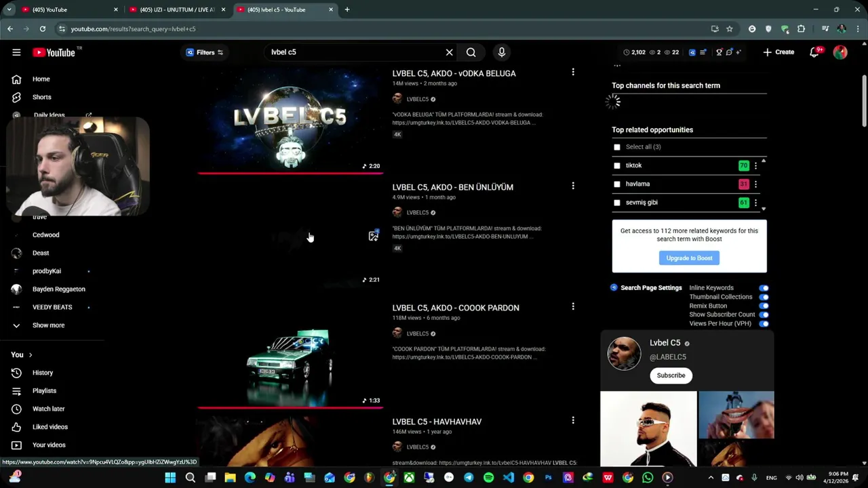
Task: Open more options for HAVHAVHAV video
Action: (x=573, y=420)
